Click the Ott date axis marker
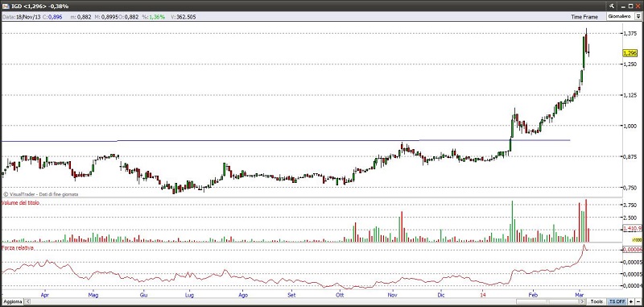Image resolution: width=644 pixels, height=307 pixels. pos(340,295)
